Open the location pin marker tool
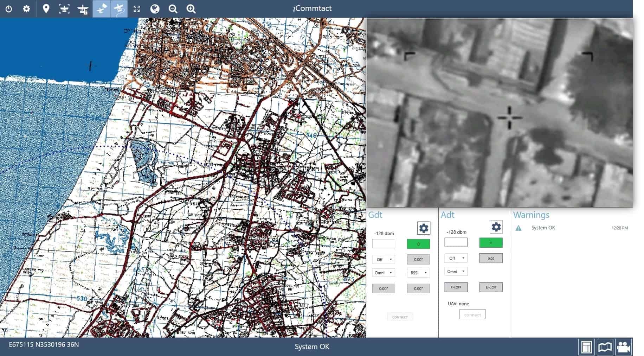The image size is (644, 356). point(46,9)
